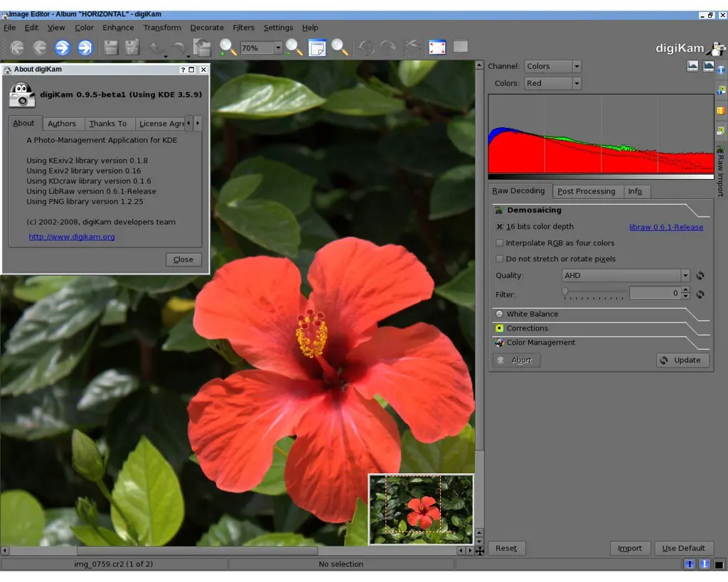Click the logarithmic histogram scale icon
Screen dimensions: 728x582
click(x=708, y=65)
